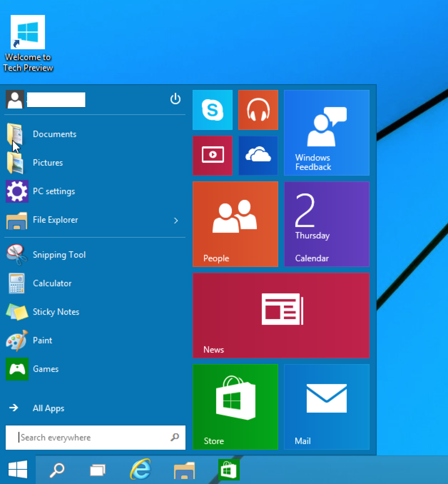
Task: Launch the Music app tile
Action: [x=258, y=110]
